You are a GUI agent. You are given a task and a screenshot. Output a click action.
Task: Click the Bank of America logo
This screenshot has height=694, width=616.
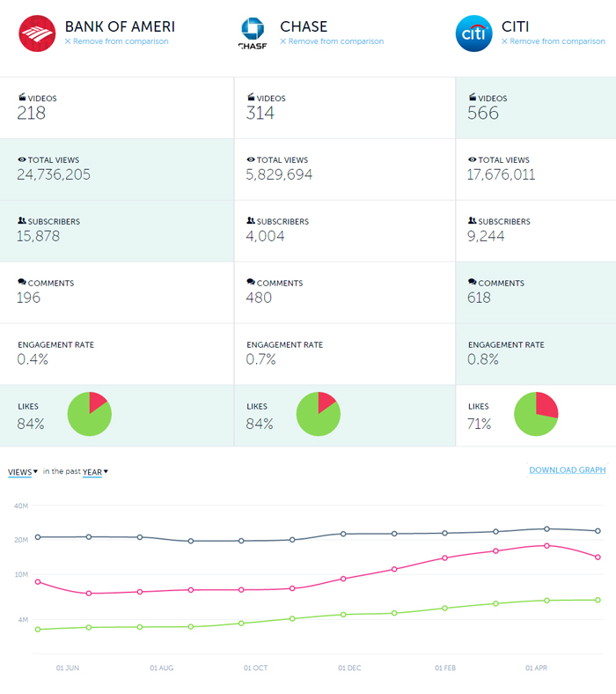(x=37, y=33)
